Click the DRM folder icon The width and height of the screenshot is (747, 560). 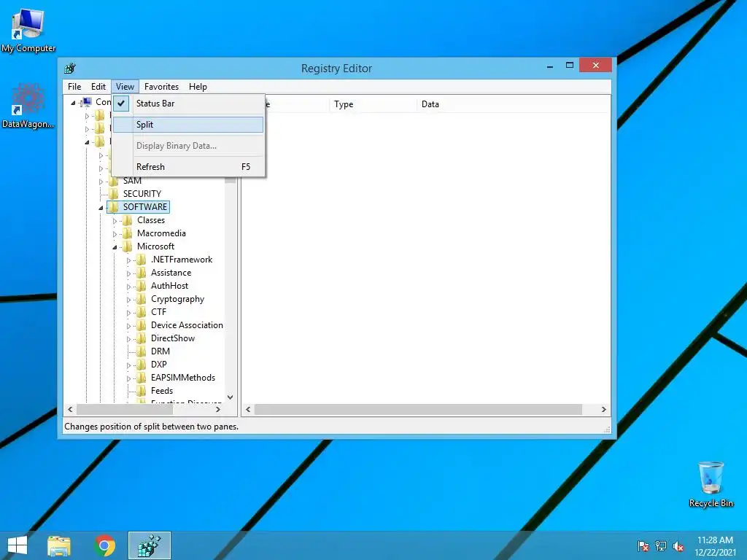(142, 351)
